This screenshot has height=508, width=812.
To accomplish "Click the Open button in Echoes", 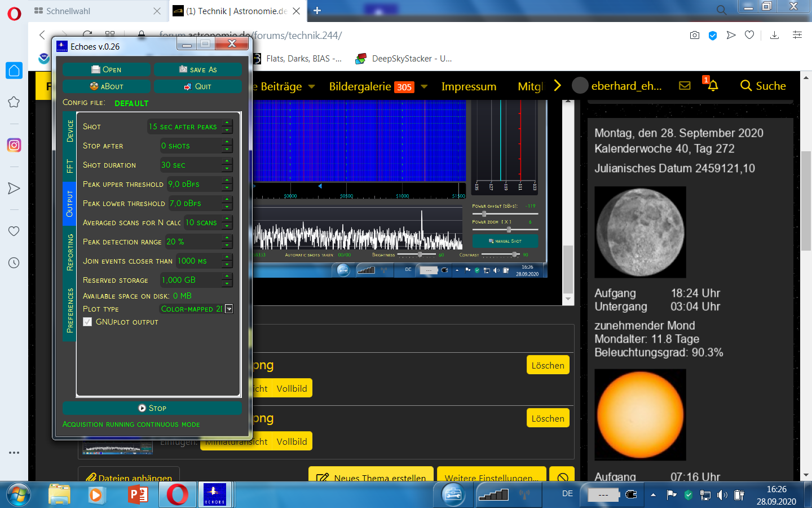I will 107,69.
